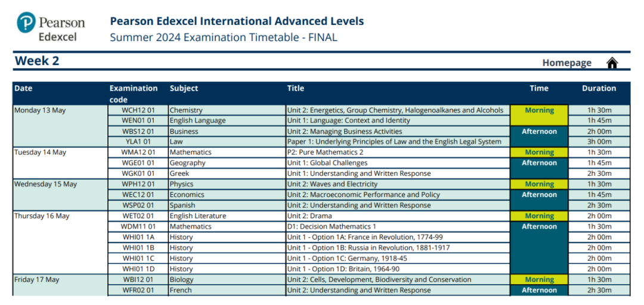Viewport: 644px width, 305px height.
Task: Select exam code WEC12 01
Action: [x=138, y=195]
